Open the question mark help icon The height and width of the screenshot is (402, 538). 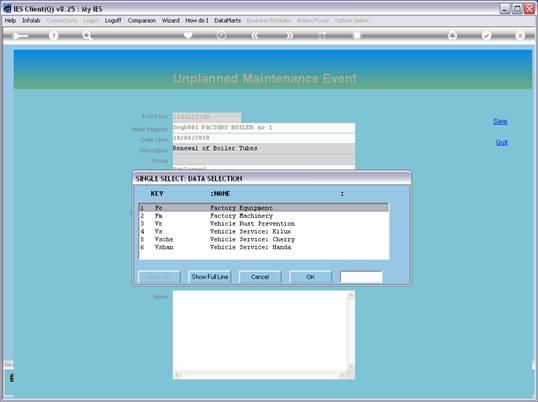(54, 35)
